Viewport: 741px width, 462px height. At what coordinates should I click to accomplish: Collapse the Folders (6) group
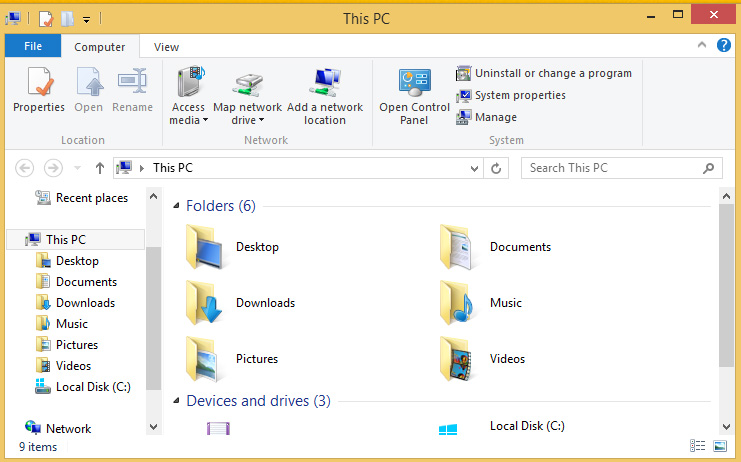click(176, 206)
